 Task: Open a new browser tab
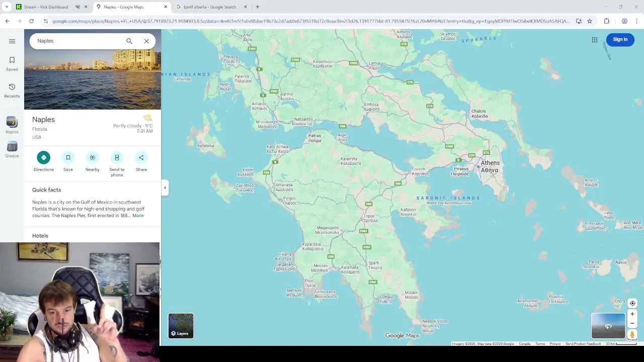click(258, 7)
